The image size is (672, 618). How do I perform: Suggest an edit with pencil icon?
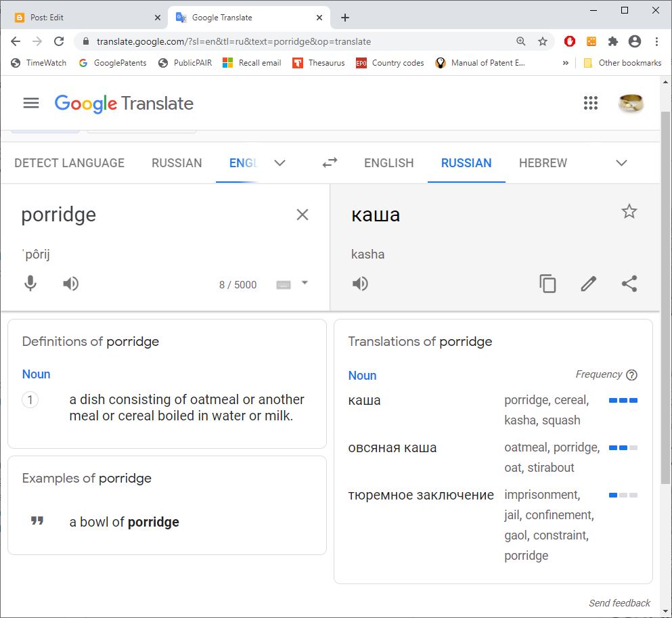tap(589, 284)
